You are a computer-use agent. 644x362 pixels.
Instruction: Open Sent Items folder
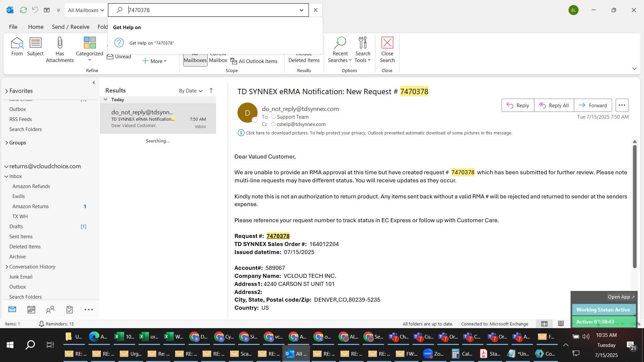tap(21, 237)
